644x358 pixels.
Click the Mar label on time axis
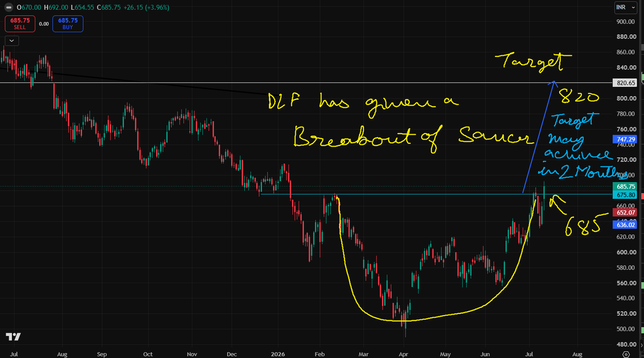tap(364, 354)
